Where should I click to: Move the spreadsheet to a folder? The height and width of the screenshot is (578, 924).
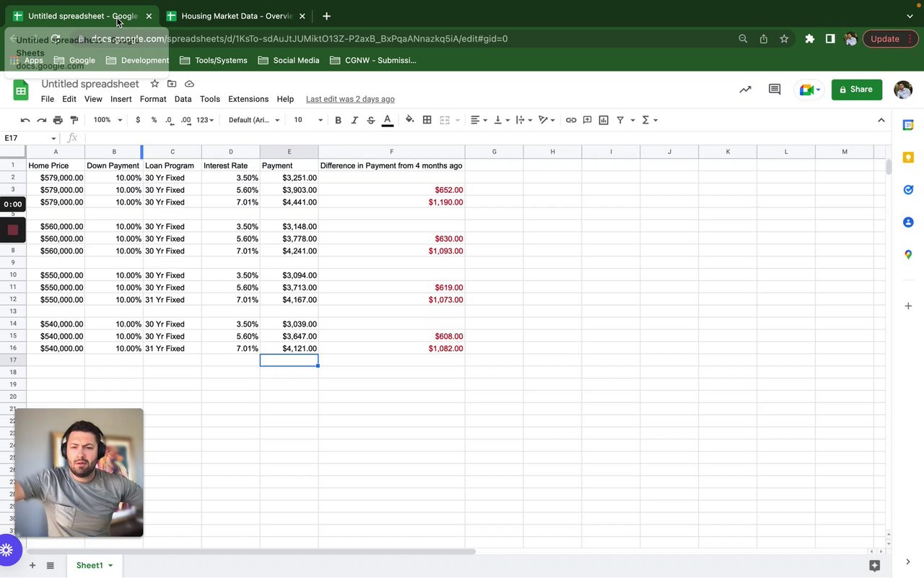[172, 84]
